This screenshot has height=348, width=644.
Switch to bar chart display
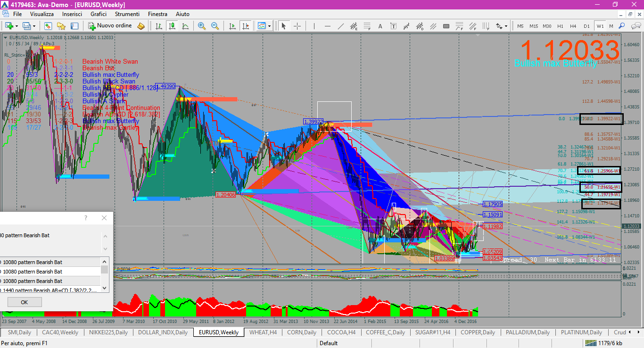click(159, 26)
